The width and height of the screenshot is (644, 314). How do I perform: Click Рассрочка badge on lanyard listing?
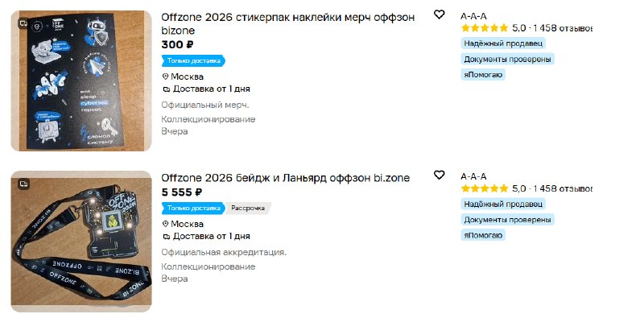click(x=248, y=209)
